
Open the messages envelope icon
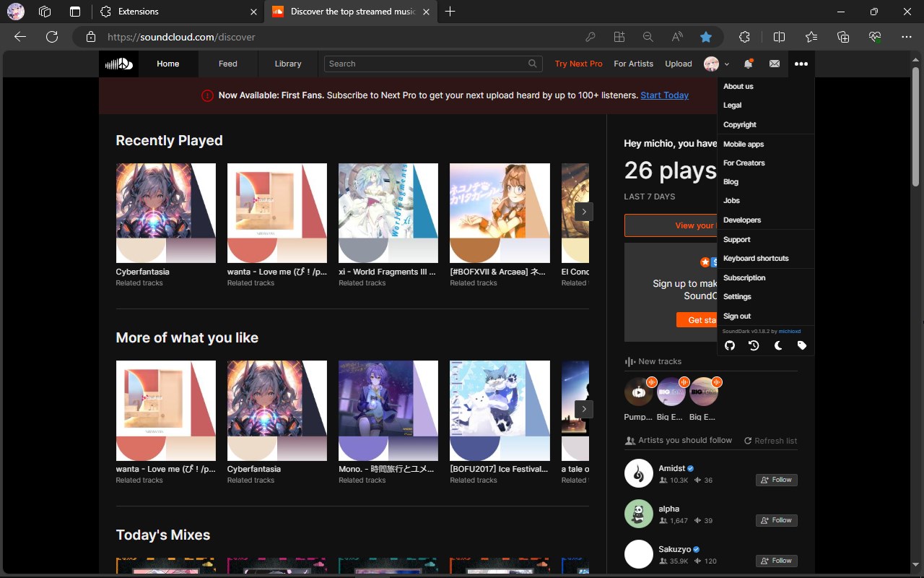[x=775, y=64]
